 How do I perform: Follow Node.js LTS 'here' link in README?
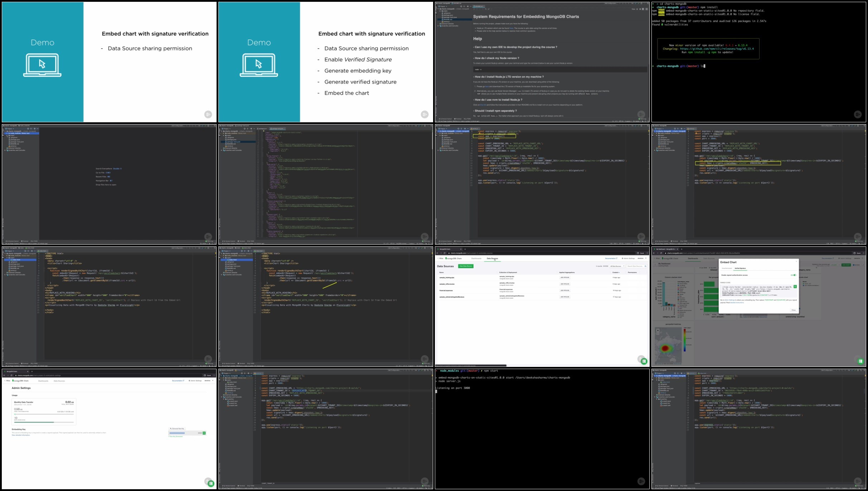(511, 28)
